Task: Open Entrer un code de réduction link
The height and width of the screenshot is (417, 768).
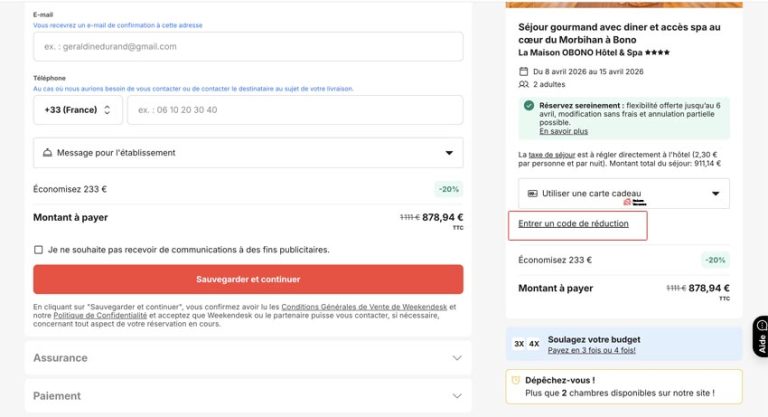Action: point(574,224)
